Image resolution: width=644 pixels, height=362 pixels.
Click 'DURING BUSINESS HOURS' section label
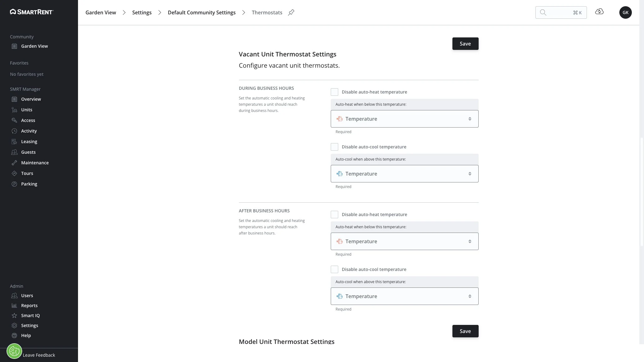pyautogui.click(x=266, y=88)
